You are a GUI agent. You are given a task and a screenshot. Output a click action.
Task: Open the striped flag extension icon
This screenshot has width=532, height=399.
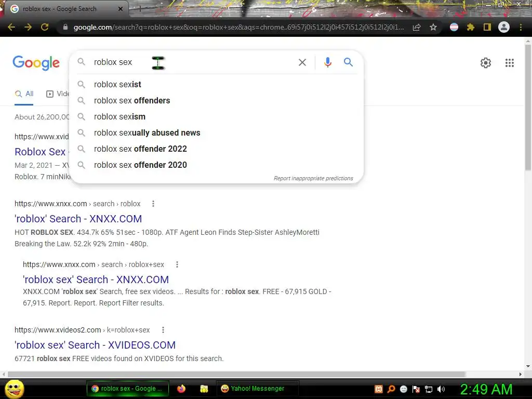[x=454, y=27]
